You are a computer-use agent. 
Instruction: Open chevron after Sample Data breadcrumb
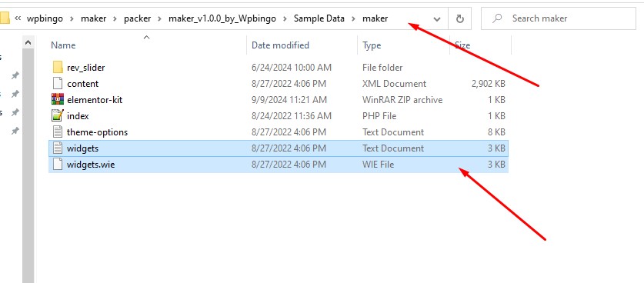pos(353,19)
